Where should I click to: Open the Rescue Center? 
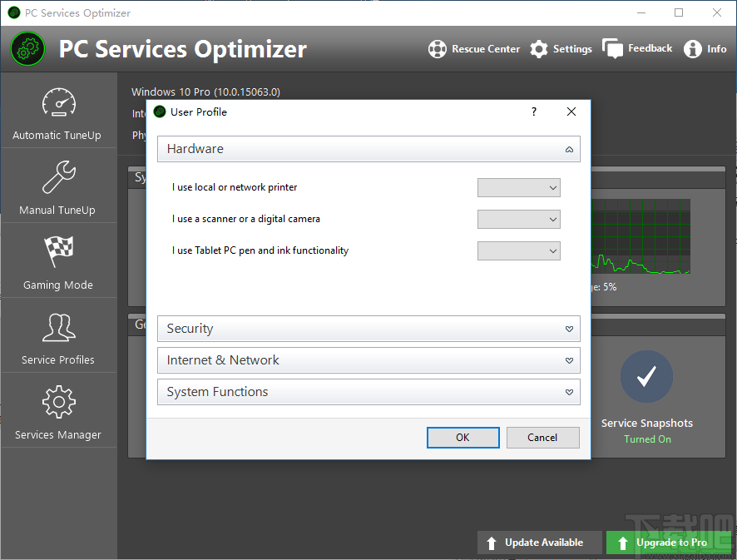474,48
